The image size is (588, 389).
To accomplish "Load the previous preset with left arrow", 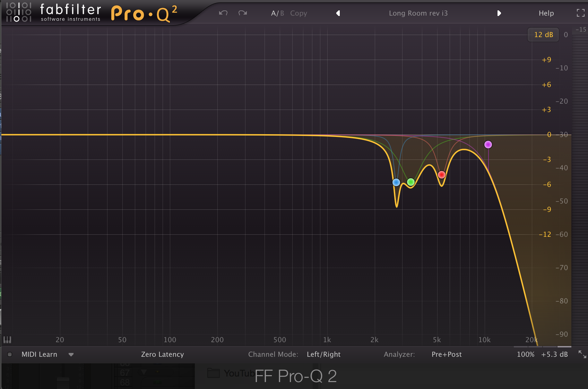I will pos(338,13).
